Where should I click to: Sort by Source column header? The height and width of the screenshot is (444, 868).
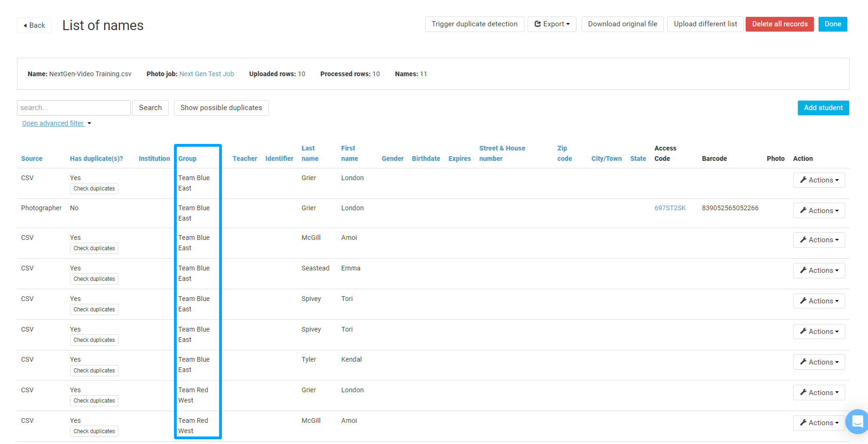click(x=32, y=159)
